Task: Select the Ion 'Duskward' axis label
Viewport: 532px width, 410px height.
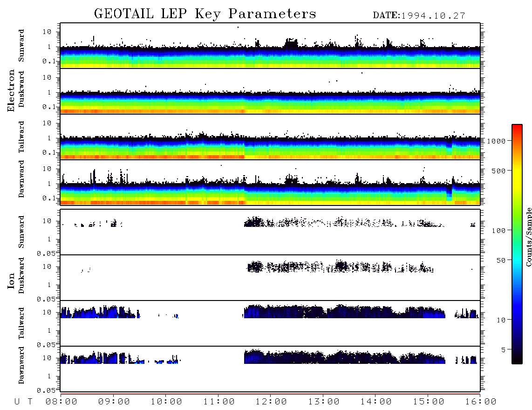Action: (21, 276)
